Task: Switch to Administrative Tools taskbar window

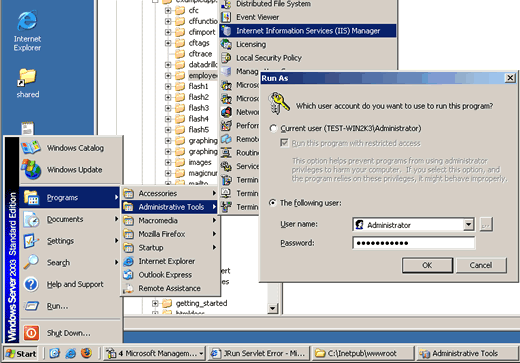Action: 467,353
